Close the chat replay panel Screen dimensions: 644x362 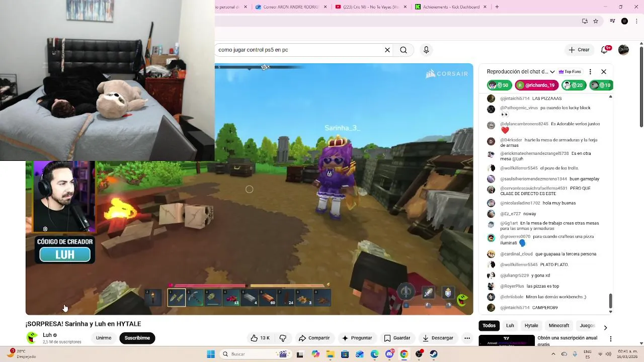tap(604, 72)
